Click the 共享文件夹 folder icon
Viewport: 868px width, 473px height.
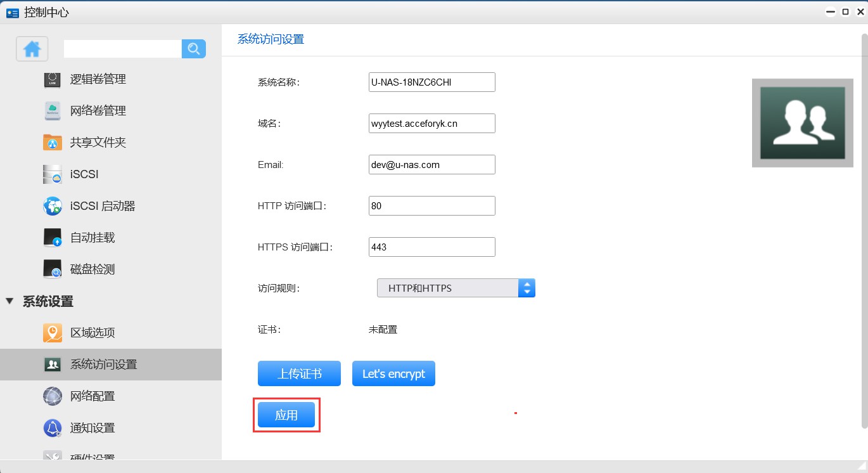coord(52,143)
